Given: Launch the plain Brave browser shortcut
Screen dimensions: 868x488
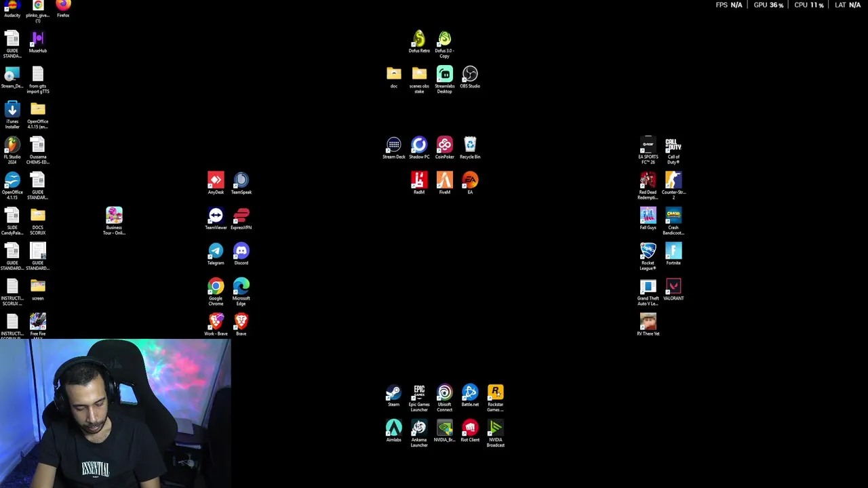Looking at the screenshot, I should 241,324.
